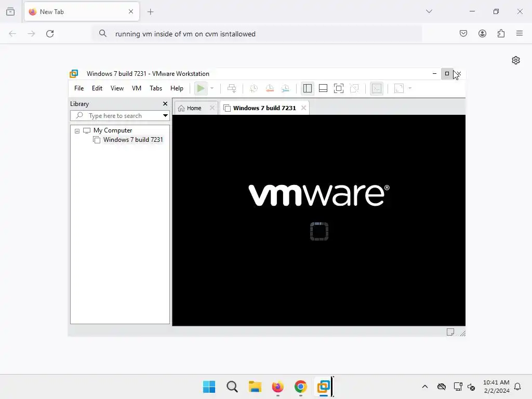Click the VM display console area
Viewport: 532px width, 399px height.
[x=319, y=220]
